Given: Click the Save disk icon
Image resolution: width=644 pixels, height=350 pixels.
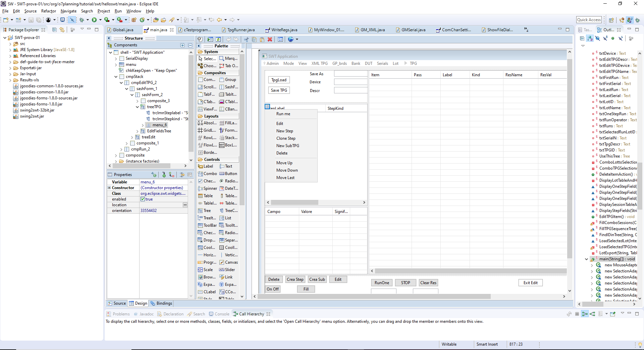Looking at the screenshot, I should point(31,20).
